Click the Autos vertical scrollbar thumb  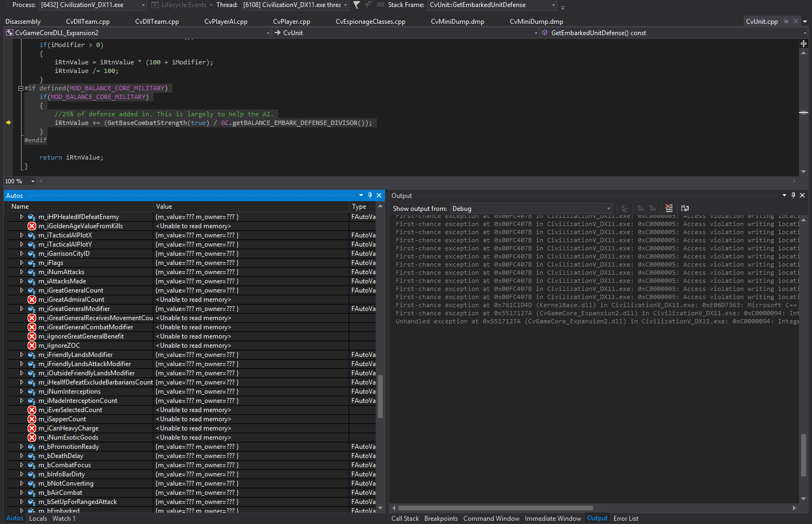(x=380, y=396)
